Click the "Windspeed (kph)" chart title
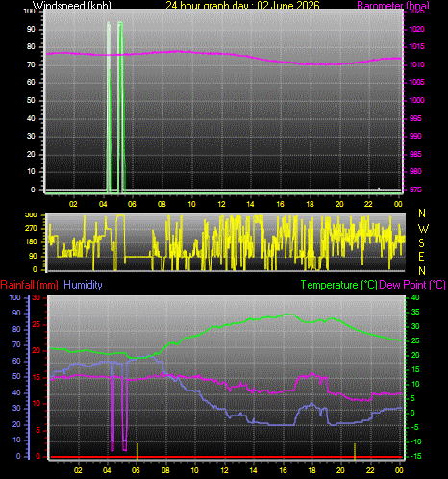448x479 pixels. coord(72,5)
